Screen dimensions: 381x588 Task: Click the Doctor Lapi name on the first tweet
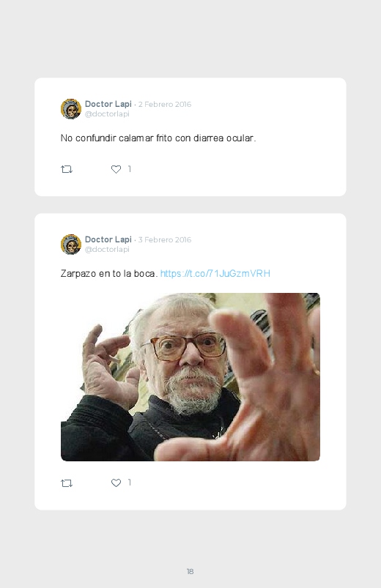coord(108,104)
